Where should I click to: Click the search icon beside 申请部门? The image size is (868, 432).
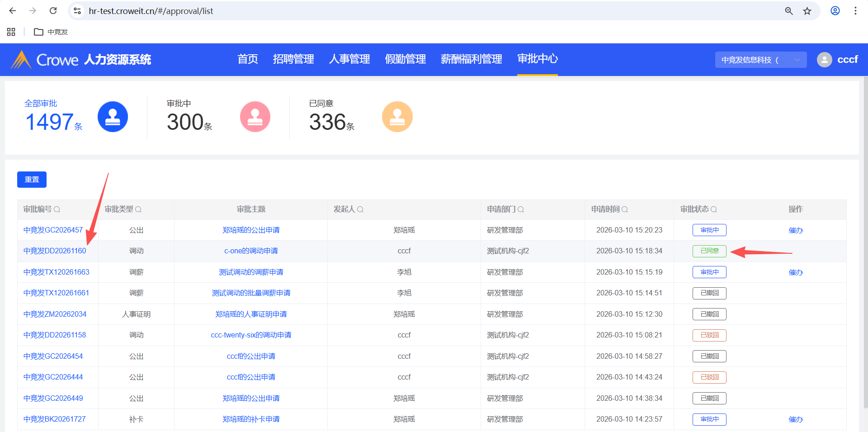pos(521,209)
